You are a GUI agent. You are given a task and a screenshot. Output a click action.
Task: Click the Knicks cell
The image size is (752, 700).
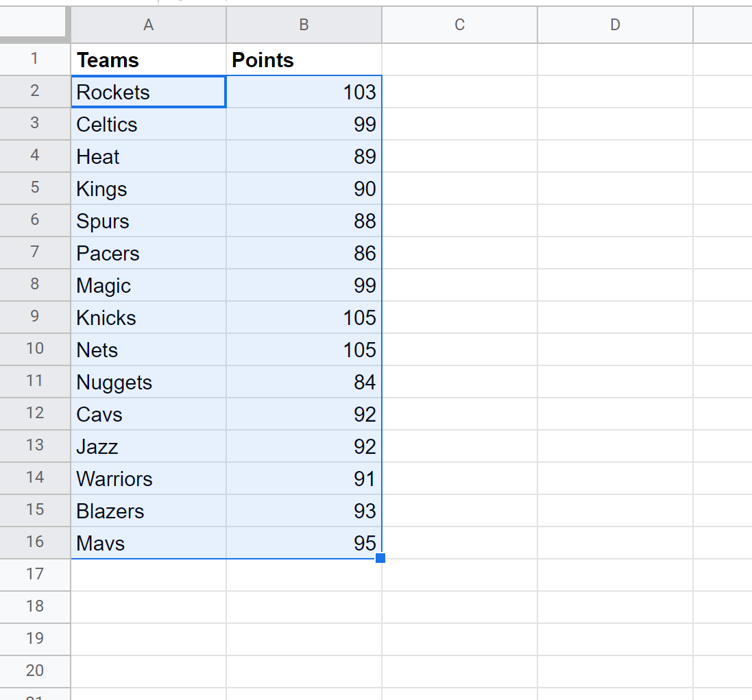click(x=148, y=317)
